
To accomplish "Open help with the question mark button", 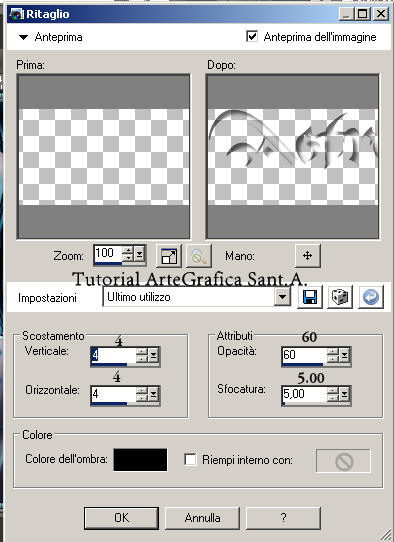I will coord(283,518).
